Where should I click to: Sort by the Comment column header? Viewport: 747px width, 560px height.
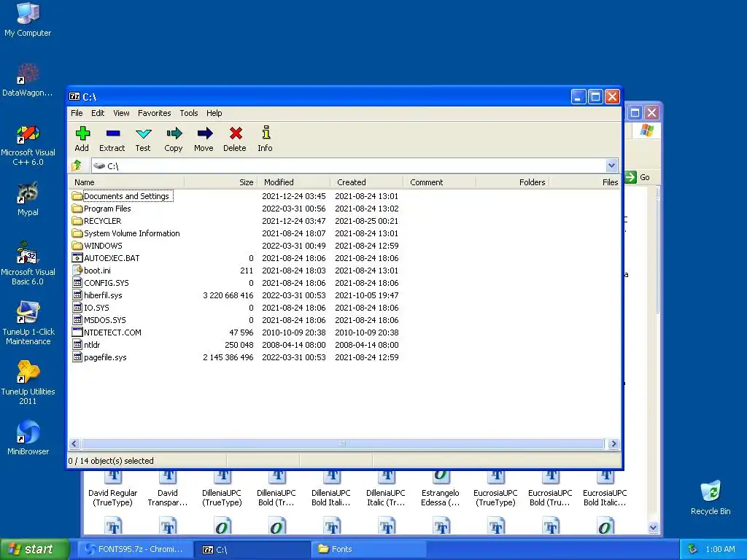tap(440, 182)
